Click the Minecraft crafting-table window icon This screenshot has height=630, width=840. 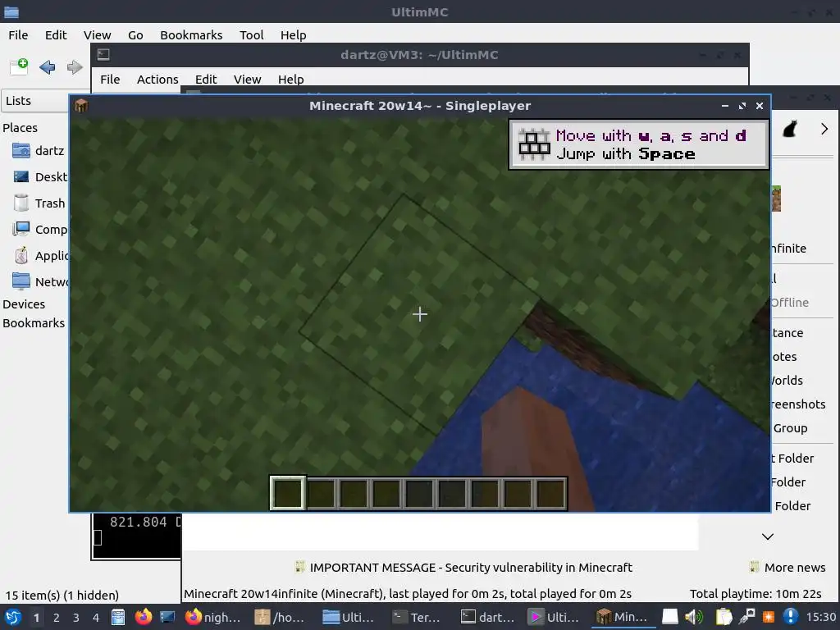coord(81,106)
